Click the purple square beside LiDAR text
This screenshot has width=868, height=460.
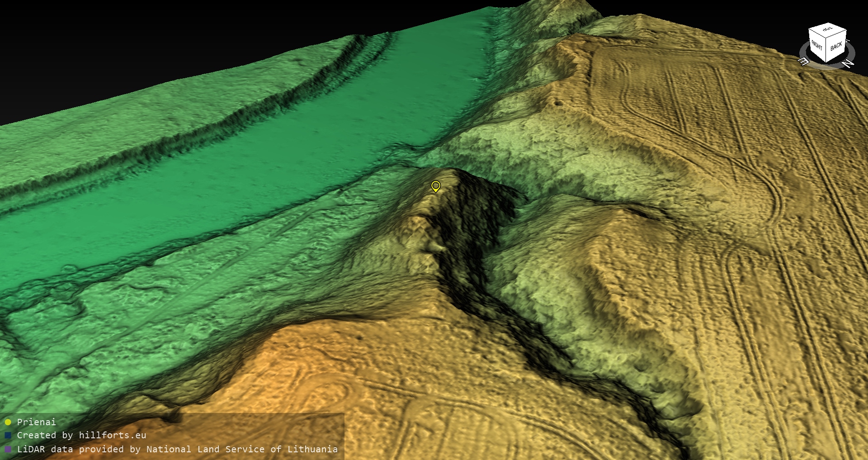coord(8,449)
